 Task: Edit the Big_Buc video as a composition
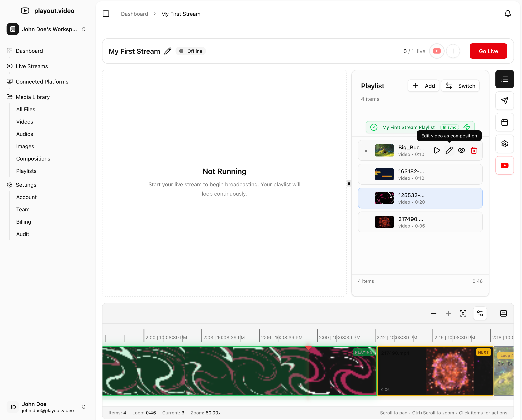pos(449,151)
